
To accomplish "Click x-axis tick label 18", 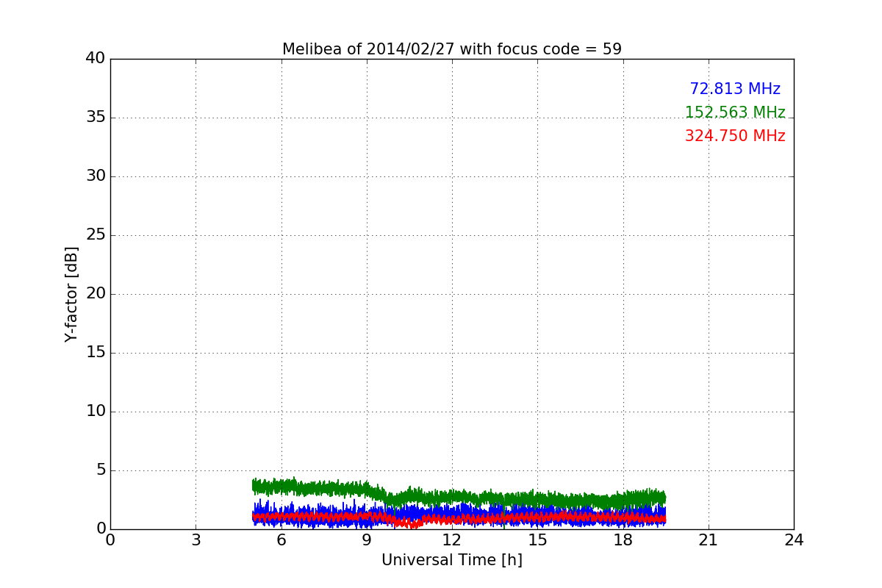I will (623, 539).
